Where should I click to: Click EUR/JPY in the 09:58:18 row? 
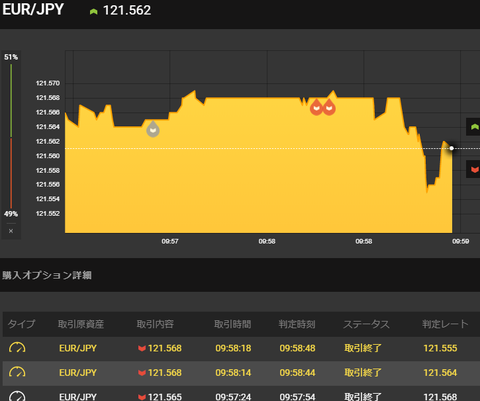(78, 348)
